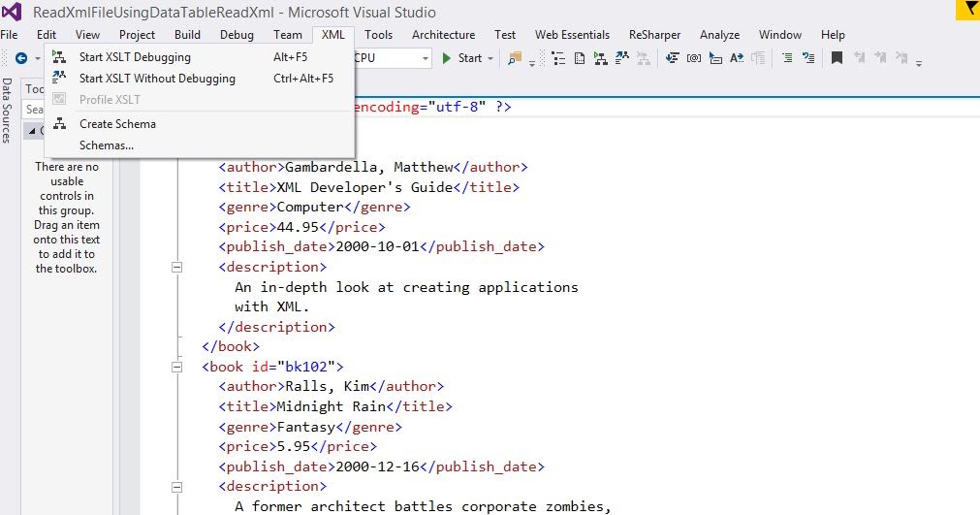
Task: Click the Parameter Info [@] toolbar icon
Action: pos(694,58)
